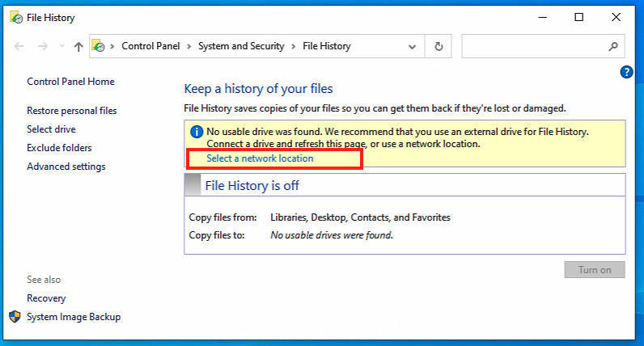Expand chevron after Control Panel breadcrumb
This screenshot has width=644, height=346.
pos(190,47)
